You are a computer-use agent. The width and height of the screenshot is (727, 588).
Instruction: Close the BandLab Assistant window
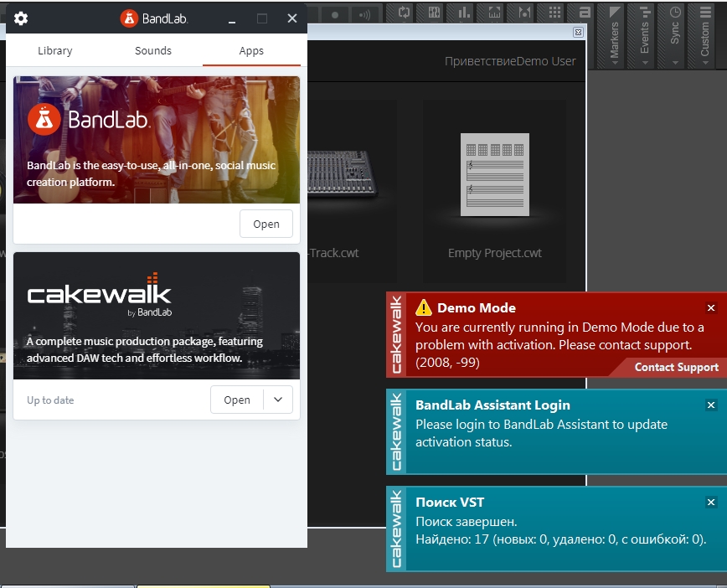coord(292,18)
